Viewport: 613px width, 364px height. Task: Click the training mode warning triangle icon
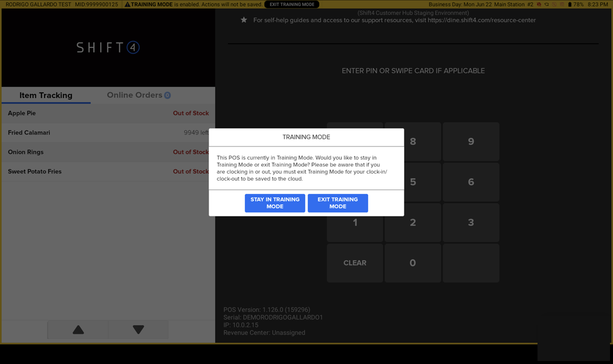tap(128, 5)
